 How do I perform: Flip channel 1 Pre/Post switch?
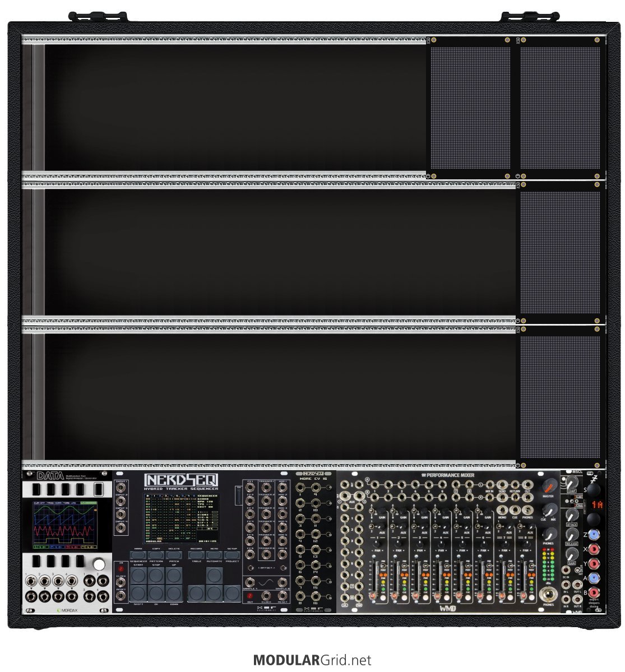382,566
